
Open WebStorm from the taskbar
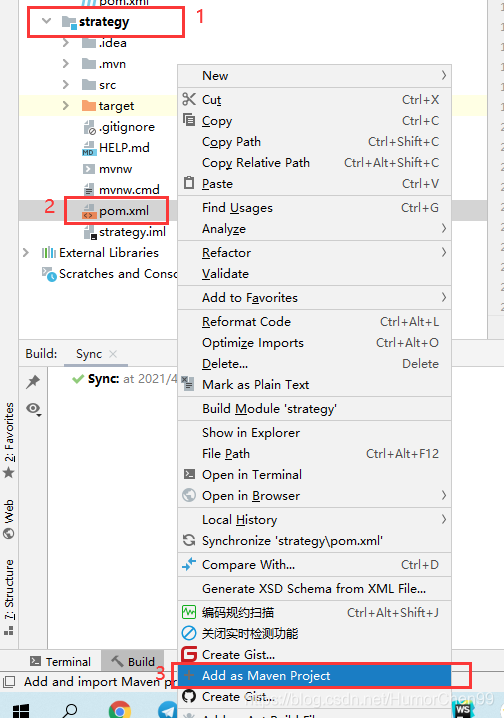point(463,710)
